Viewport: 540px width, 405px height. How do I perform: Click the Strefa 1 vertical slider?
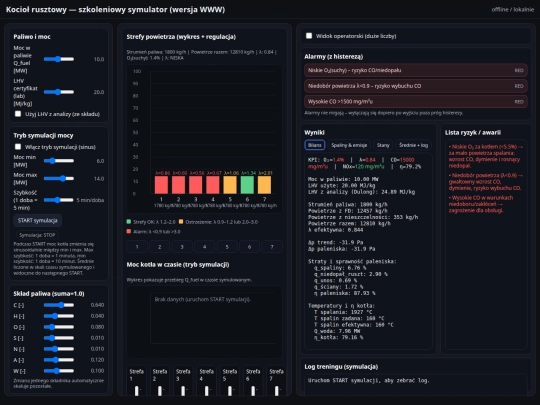tap(137, 391)
